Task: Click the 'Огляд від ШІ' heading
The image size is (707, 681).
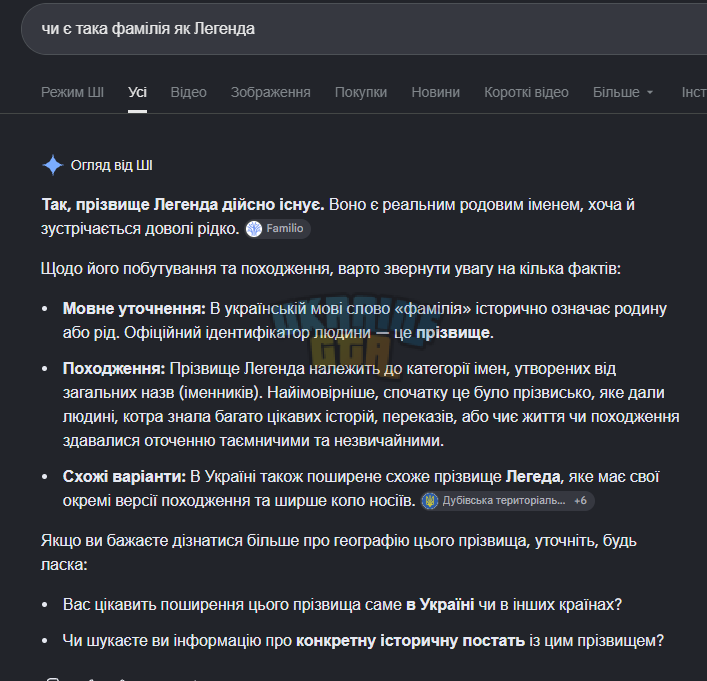Action: coord(112,166)
